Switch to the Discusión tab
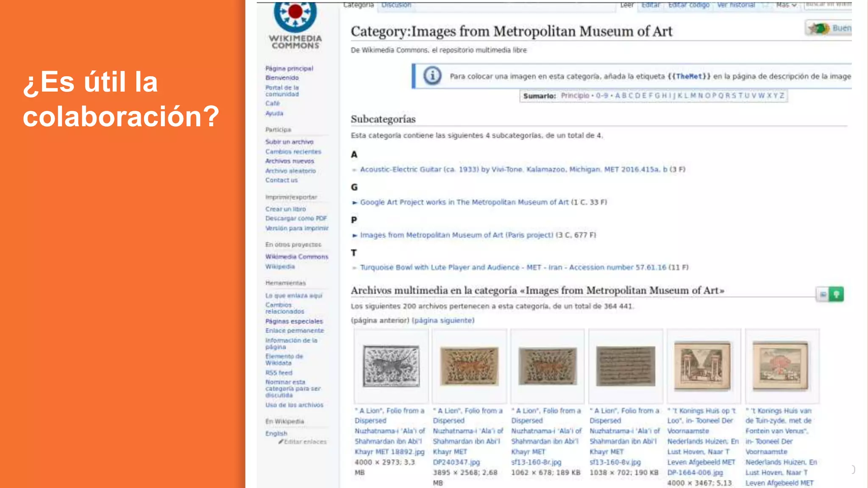This screenshot has width=868, height=488. [396, 5]
